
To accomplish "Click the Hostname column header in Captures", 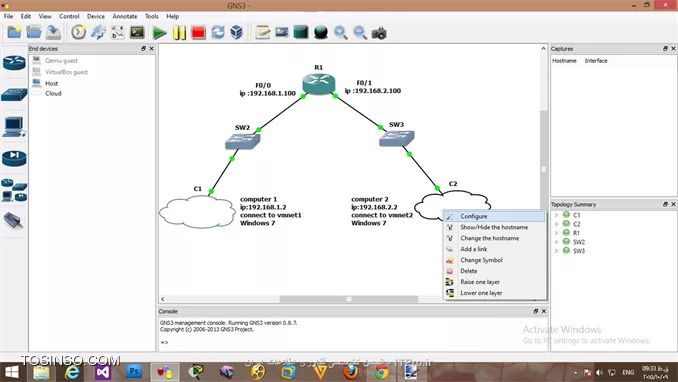I will [564, 61].
